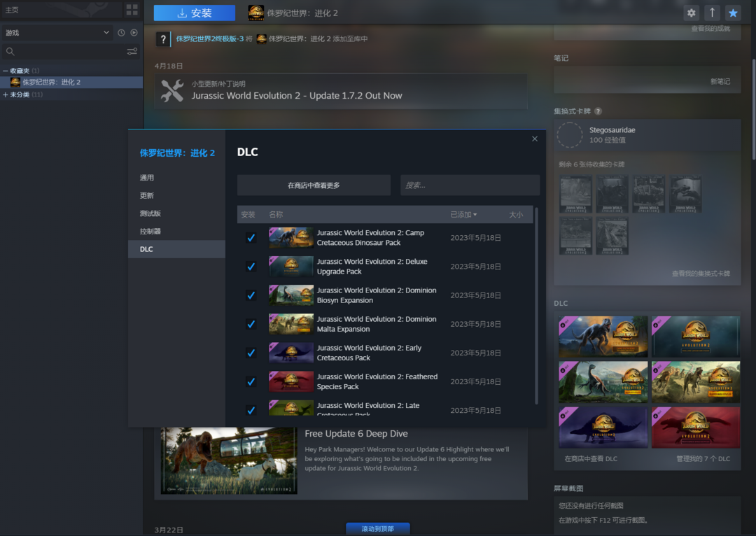
Task: Open advanced filter sliders icon
Action: click(x=132, y=52)
